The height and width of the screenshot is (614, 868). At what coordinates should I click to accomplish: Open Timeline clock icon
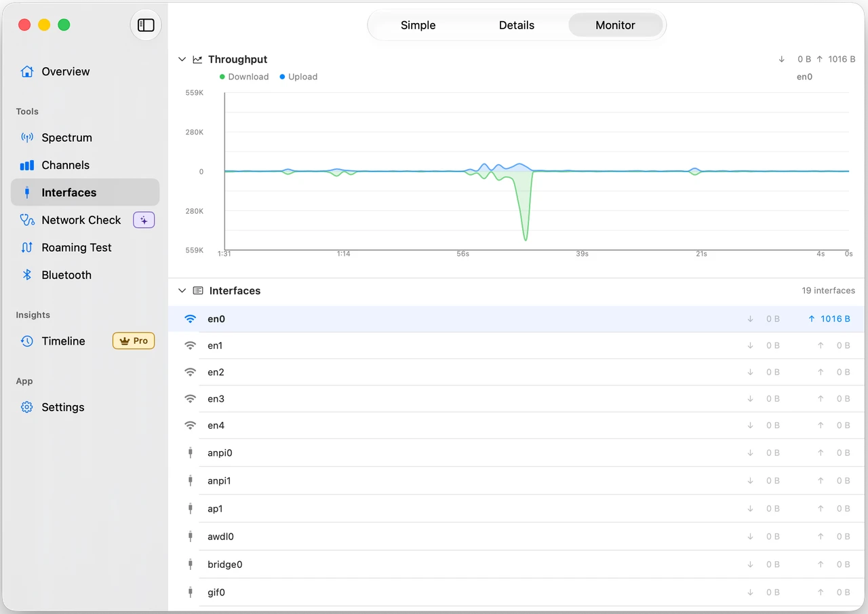(27, 341)
